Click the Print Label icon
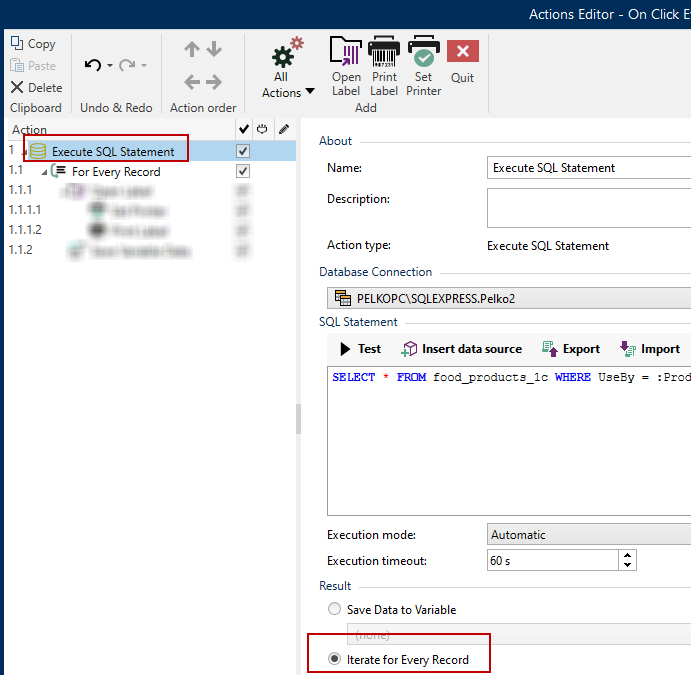The height and width of the screenshot is (675, 691). point(384,52)
